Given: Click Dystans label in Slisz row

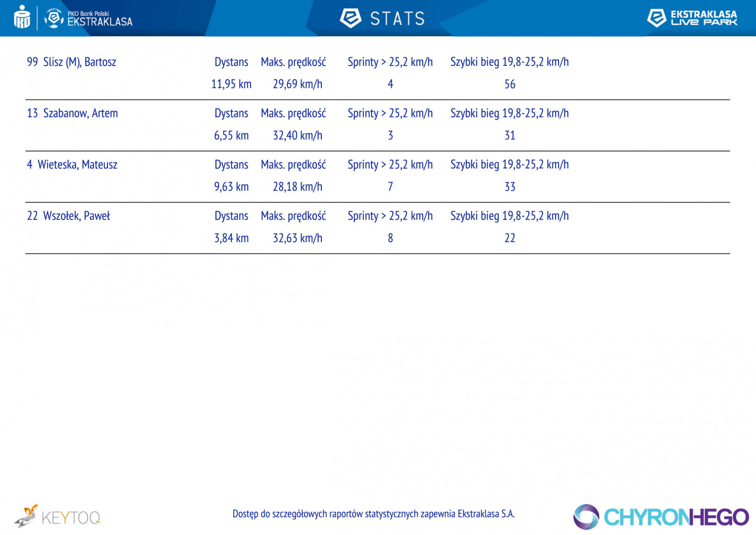Looking at the screenshot, I should [231, 62].
